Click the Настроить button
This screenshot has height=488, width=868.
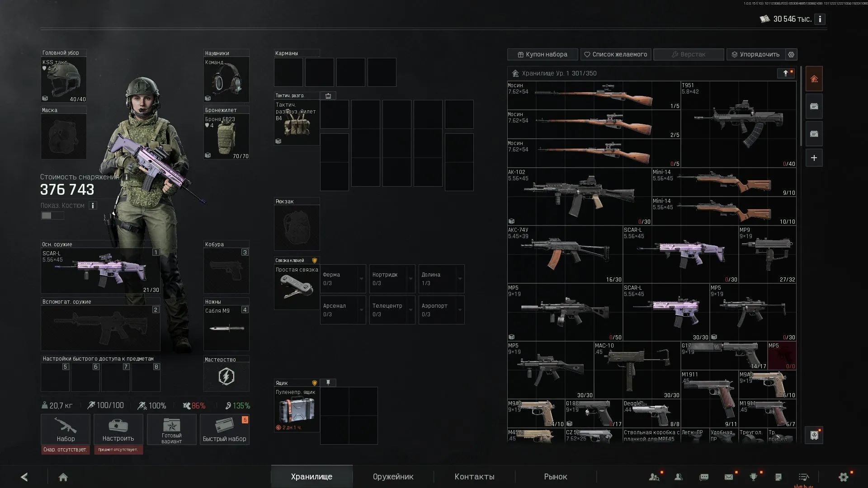click(x=118, y=429)
